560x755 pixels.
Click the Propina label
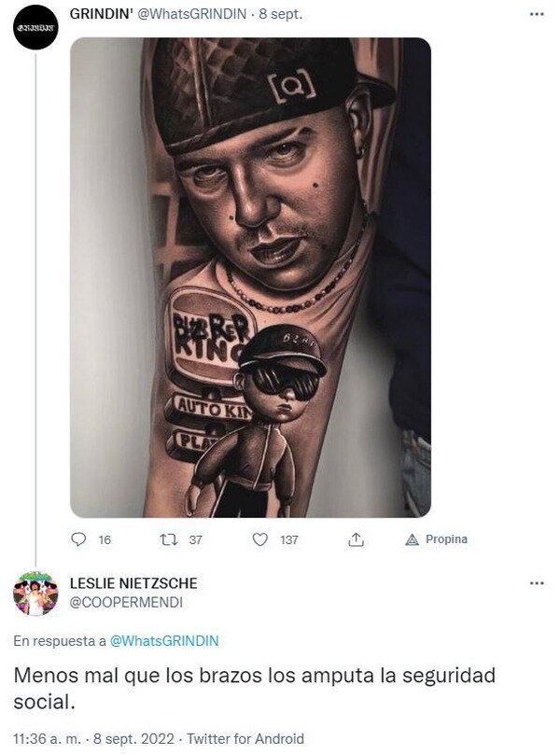click(x=446, y=539)
